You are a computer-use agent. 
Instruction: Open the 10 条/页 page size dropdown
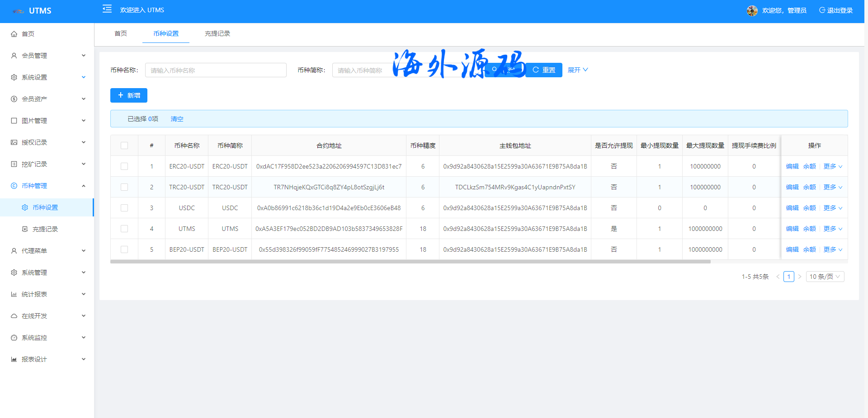pyautogui.click(x=825, y=277)
